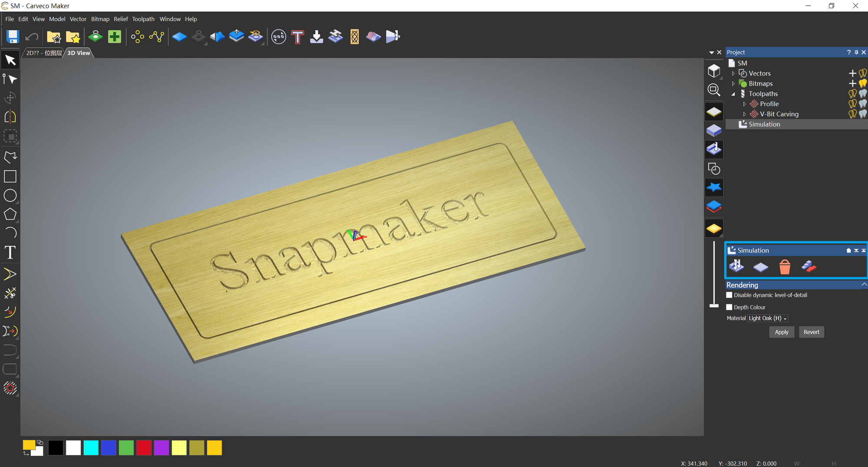Enable the Depth Colour checkbox
This screenshot has height=467, width=868.
[730, 307]
